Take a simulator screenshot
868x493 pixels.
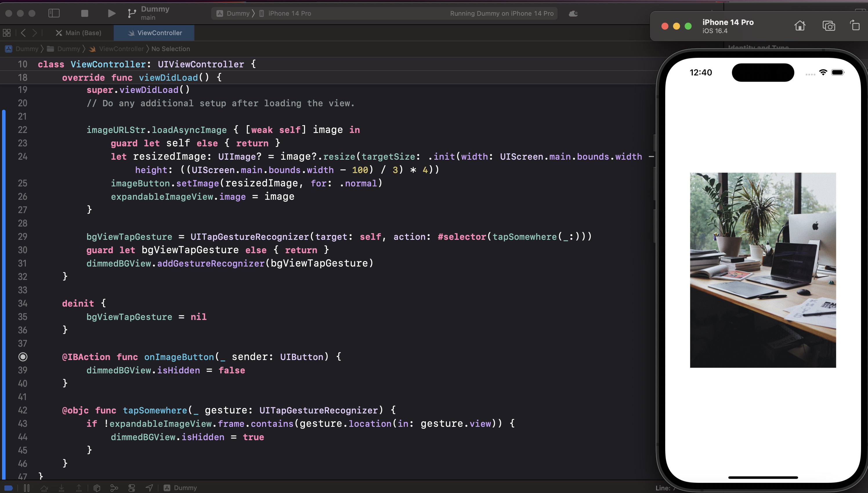[829, 26]
